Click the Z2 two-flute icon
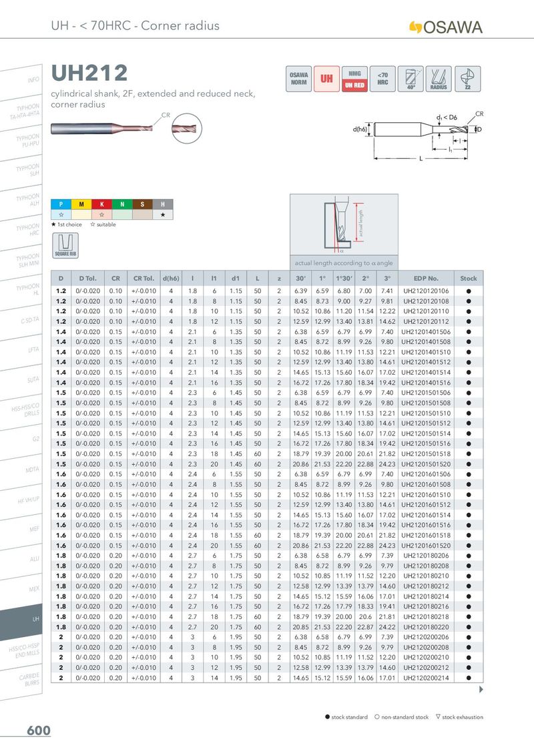This screenshot has width=534, height=756. click(x=467, y=79)
